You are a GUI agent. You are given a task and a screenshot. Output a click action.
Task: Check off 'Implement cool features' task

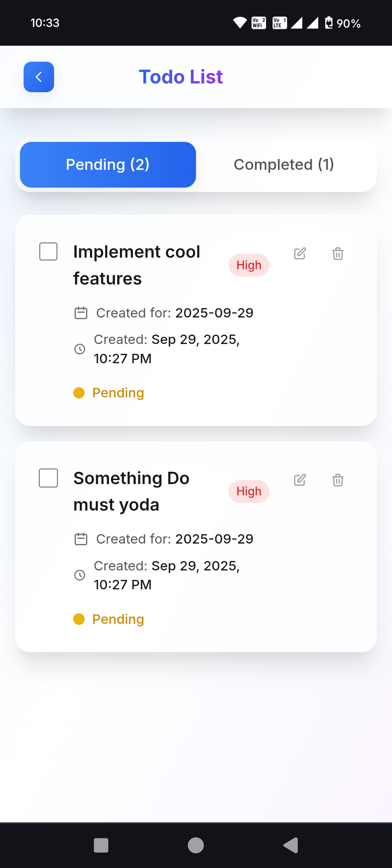click(x=48, y=251)
